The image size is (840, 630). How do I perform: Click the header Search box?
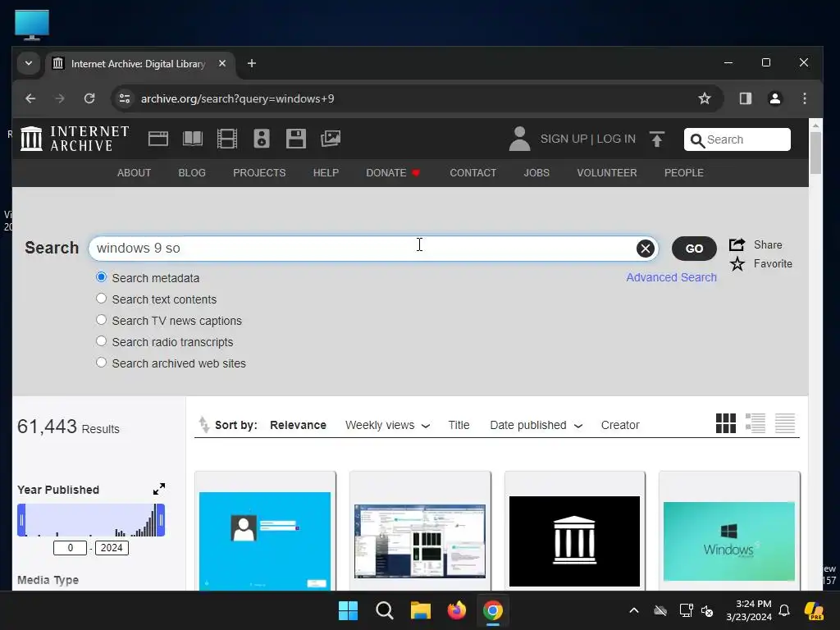tap(737, 139)
